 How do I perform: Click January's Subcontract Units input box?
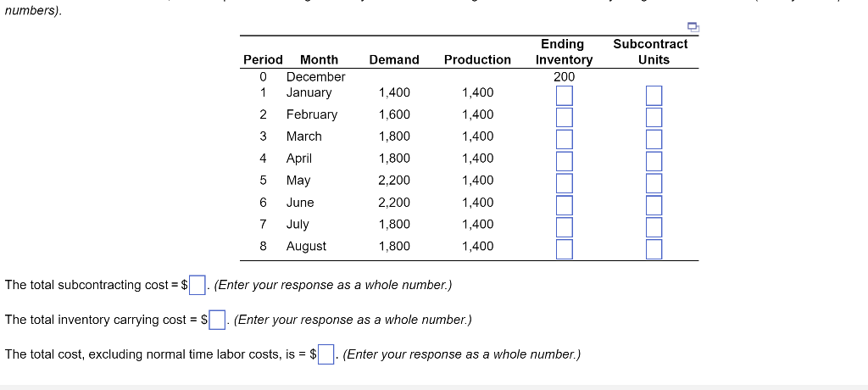(653, 94)
